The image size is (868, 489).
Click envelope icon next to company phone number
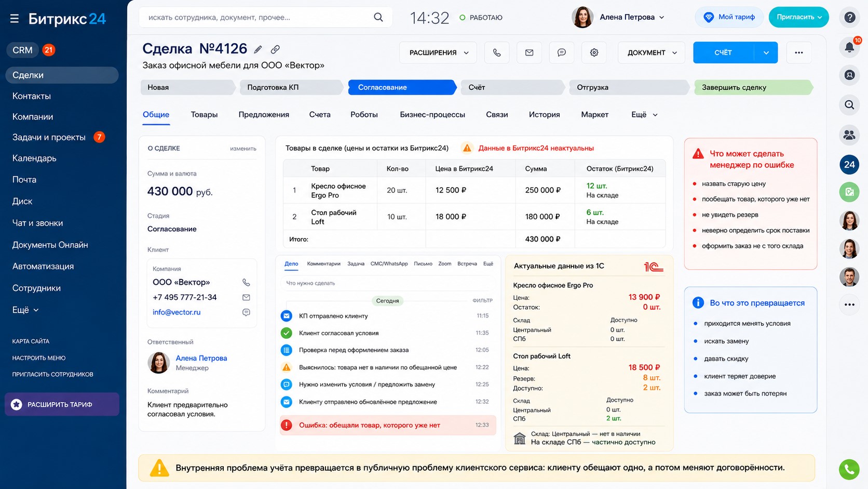click(246, 298)
